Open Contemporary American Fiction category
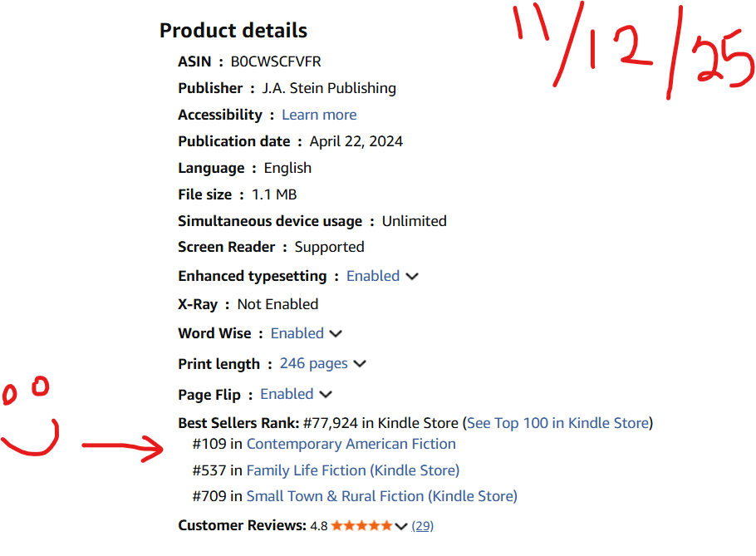This screenshot has width=756, height=556. pos(351,444)
